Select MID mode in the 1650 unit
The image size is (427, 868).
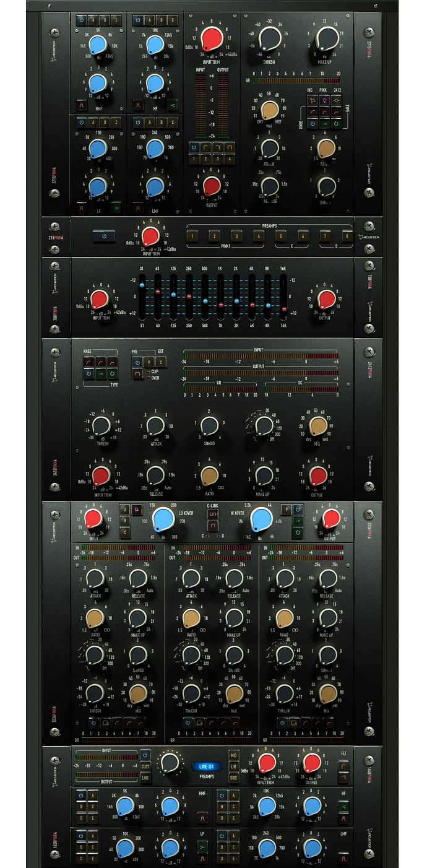[x=234, y=756]
